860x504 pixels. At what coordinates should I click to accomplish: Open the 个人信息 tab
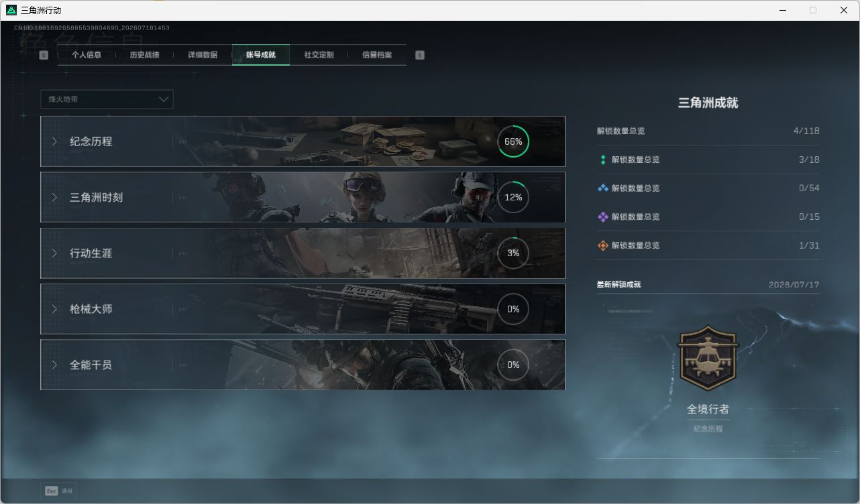point(87,55)
